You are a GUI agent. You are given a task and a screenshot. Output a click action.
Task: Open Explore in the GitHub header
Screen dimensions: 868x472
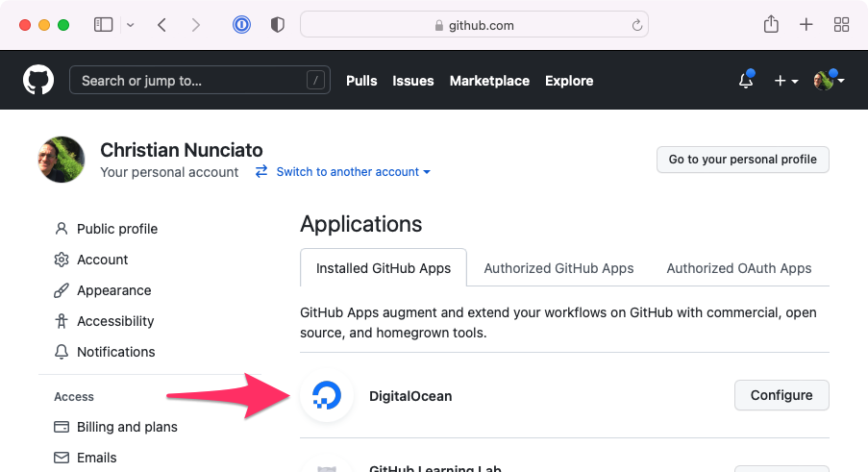point(569,81)
